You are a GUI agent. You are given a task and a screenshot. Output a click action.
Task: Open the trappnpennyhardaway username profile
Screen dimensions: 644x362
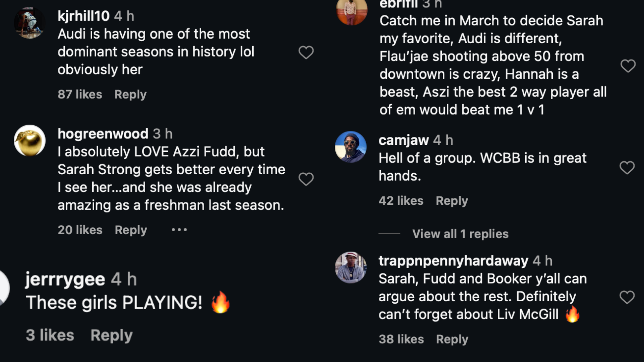click(453, 261)
